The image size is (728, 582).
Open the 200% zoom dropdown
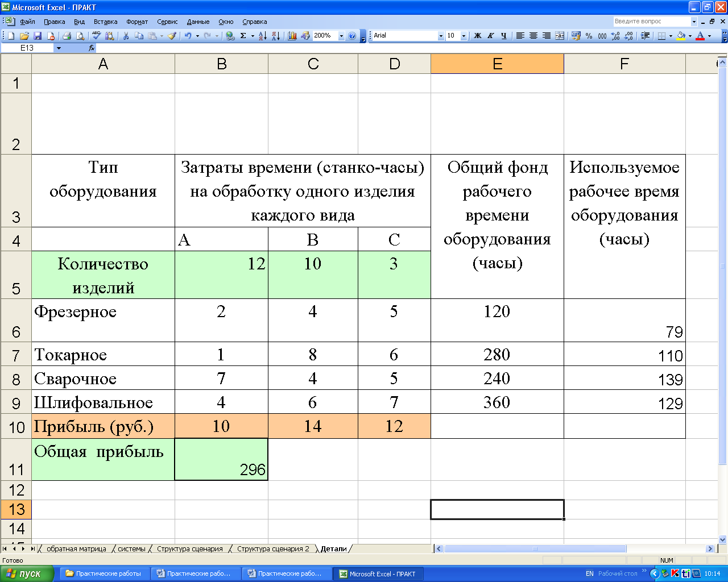341,36
